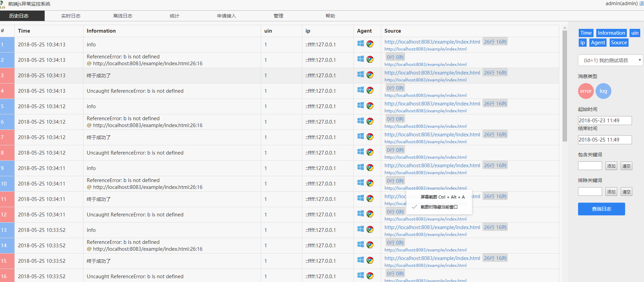Image resolution: width=644 pixels, height=282 pixels.
Task: Click 清空 button for 排除关键词
Action: click(x=626, y=192)
